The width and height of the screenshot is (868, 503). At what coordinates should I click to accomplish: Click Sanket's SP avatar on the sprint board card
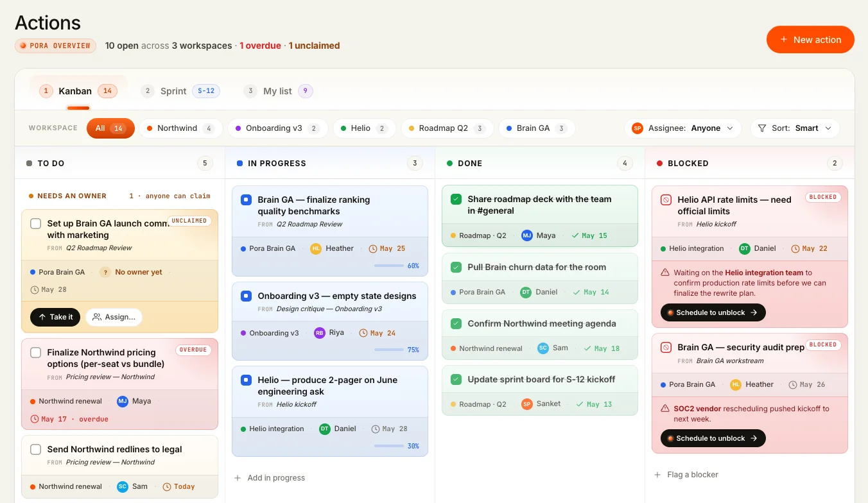pyautogui.click(x=527, y=404)
